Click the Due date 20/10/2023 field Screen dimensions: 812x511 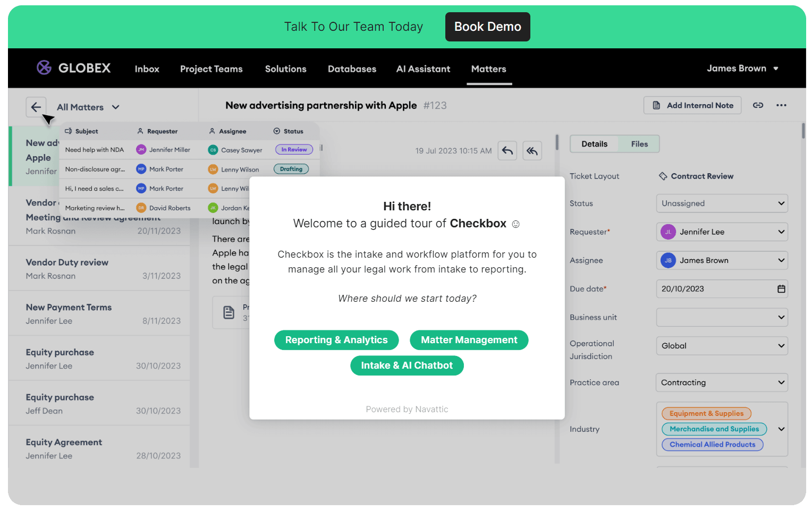tap(722, 289)
